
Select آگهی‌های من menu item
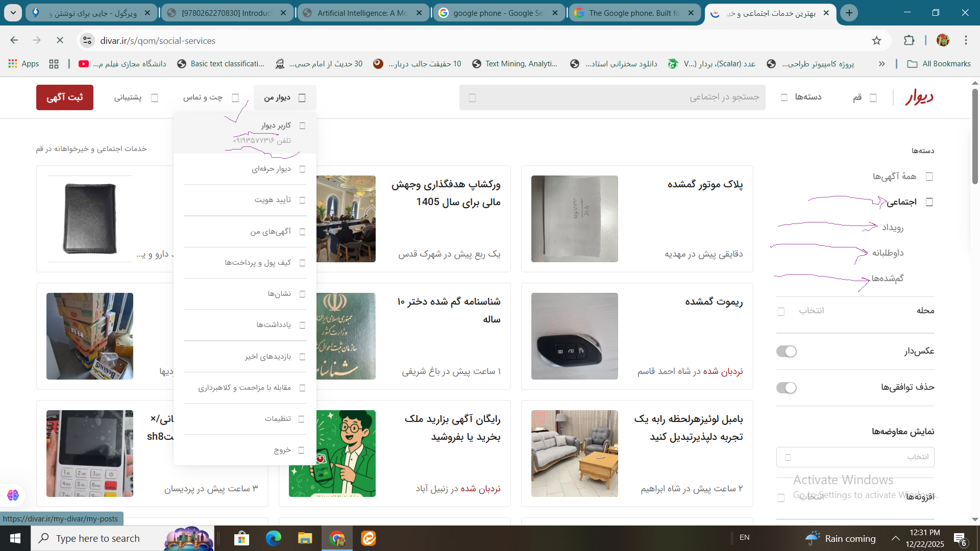coord(271,232)
